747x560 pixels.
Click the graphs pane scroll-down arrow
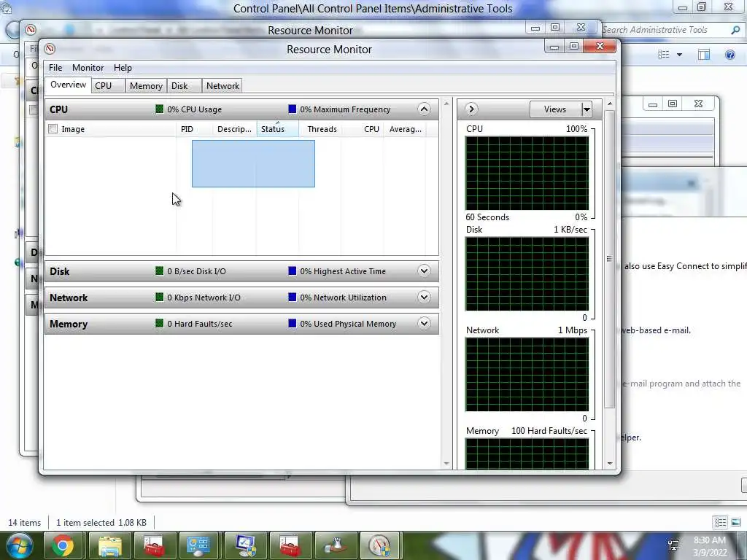tap(610, 463)
